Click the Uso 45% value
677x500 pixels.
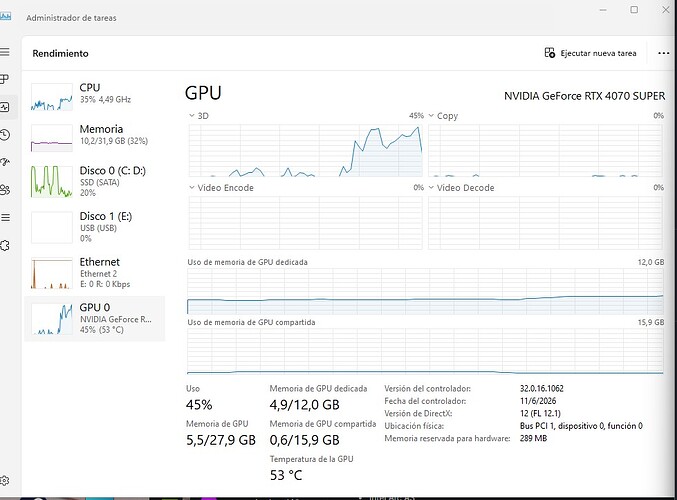[199, 405]
